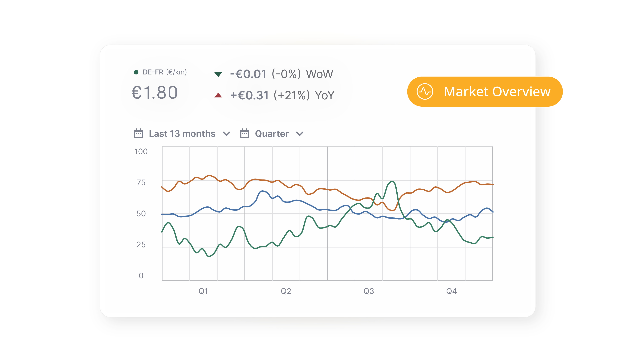Click the calendar icon beside Last 13 months

coord(139,133)
